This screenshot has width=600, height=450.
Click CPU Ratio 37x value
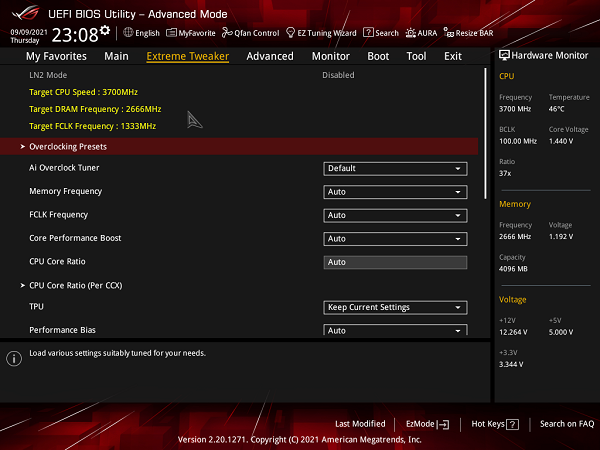coord(505,173)
